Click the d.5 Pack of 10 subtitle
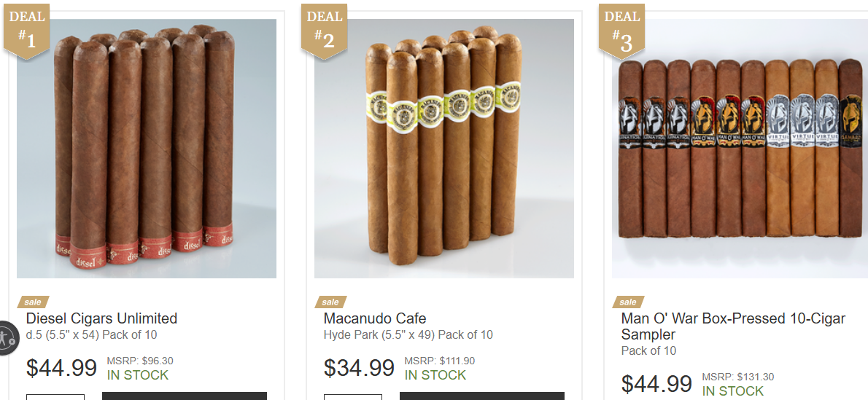The height and width of the screenshot is (400, 868). [91, 334]
